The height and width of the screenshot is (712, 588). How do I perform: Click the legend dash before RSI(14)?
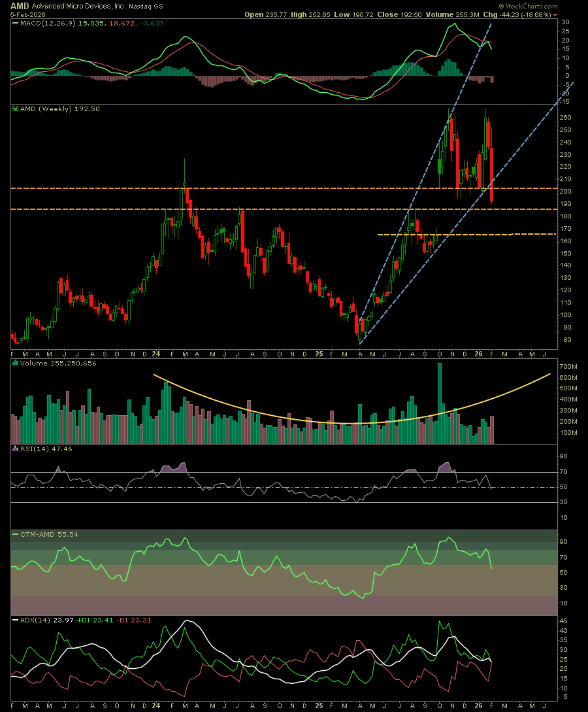pyautogui.click(x=15, y=449)
